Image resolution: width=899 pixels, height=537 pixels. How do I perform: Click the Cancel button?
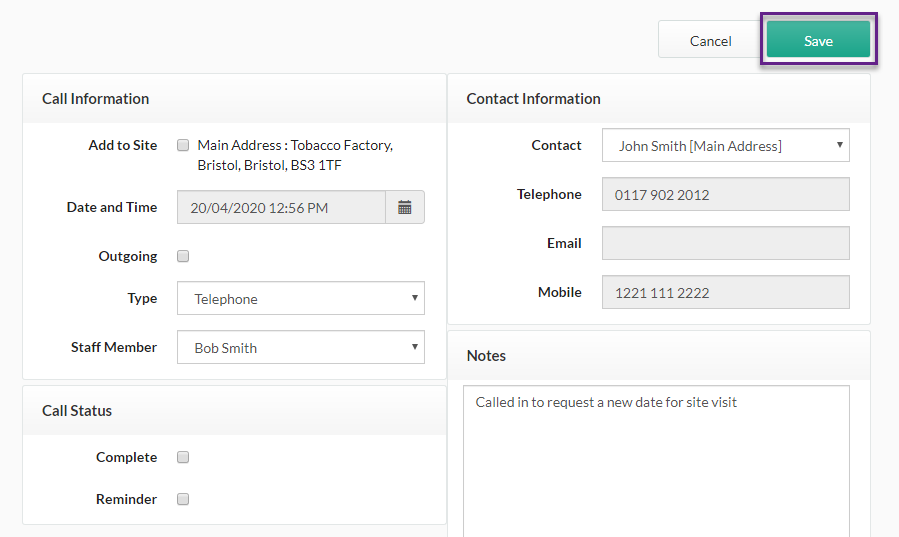click(x=710, y=40)
